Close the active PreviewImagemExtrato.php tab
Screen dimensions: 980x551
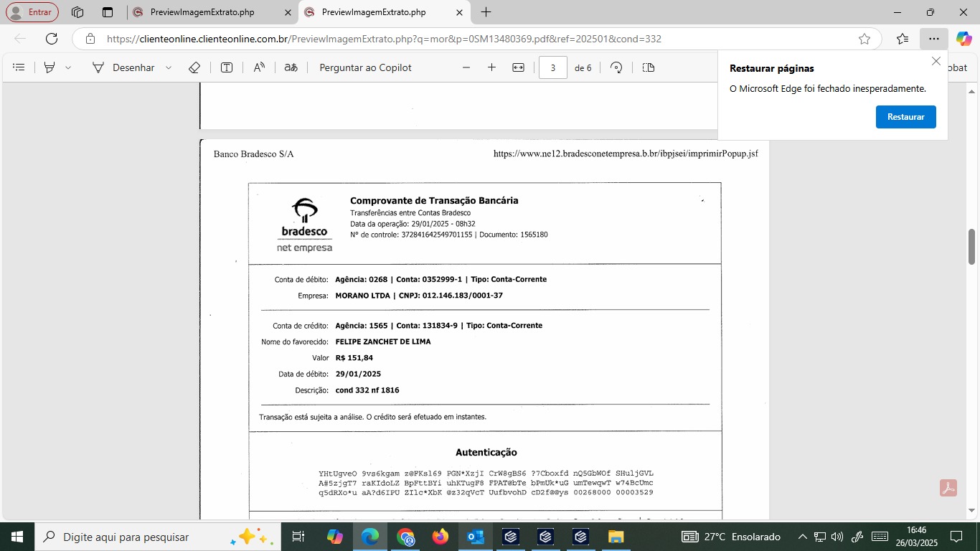459,12
